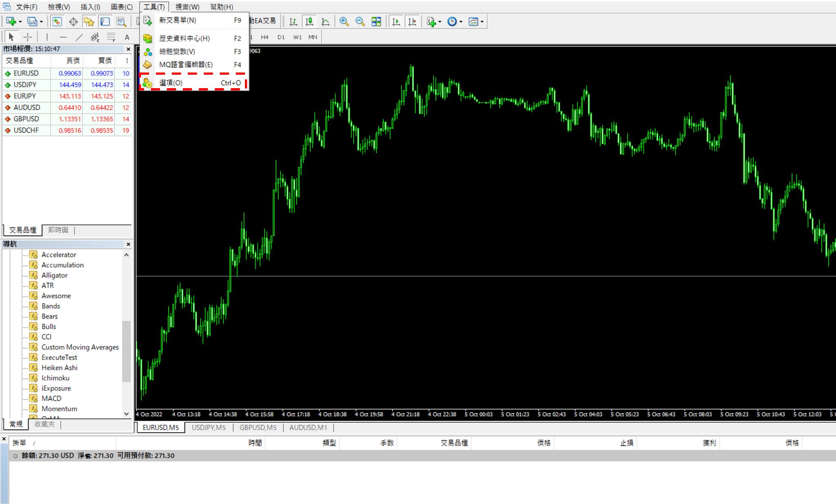
Task: Click Navigator scrollbar up arrow
Action: coord(127,255)
